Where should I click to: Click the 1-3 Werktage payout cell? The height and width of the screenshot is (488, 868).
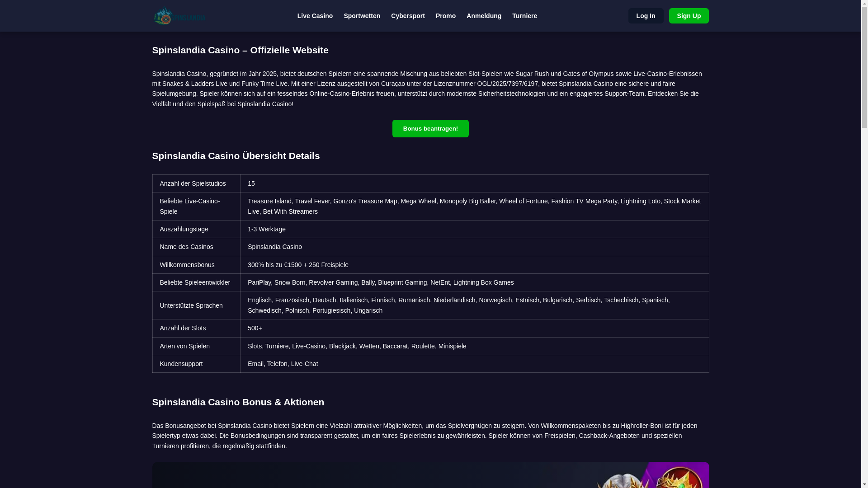(267, 229)
